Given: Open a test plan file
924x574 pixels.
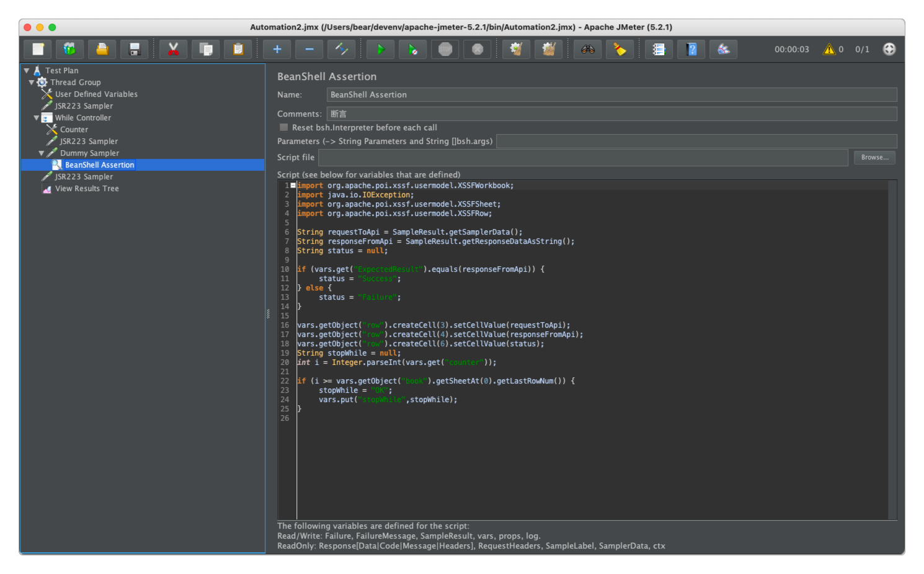Looking at the screenshot, I should coord(102,49).
